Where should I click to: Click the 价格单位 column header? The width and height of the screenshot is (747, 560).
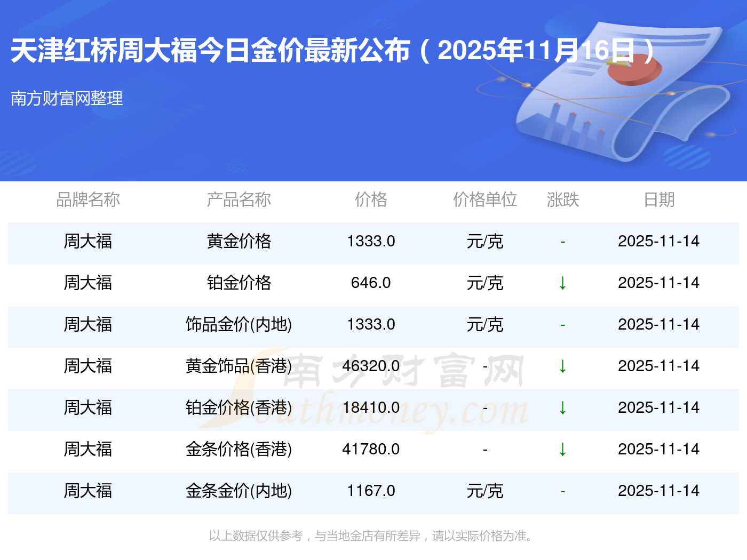tap(485, 199)
